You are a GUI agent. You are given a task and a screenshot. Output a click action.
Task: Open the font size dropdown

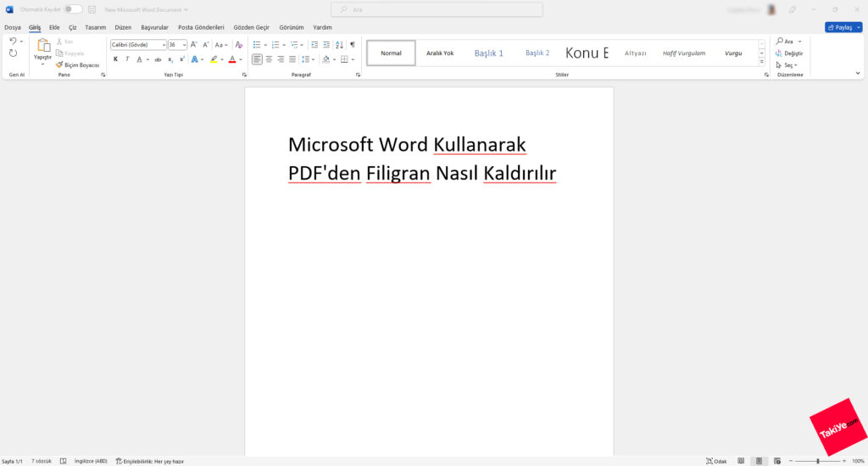pos(184,45)
